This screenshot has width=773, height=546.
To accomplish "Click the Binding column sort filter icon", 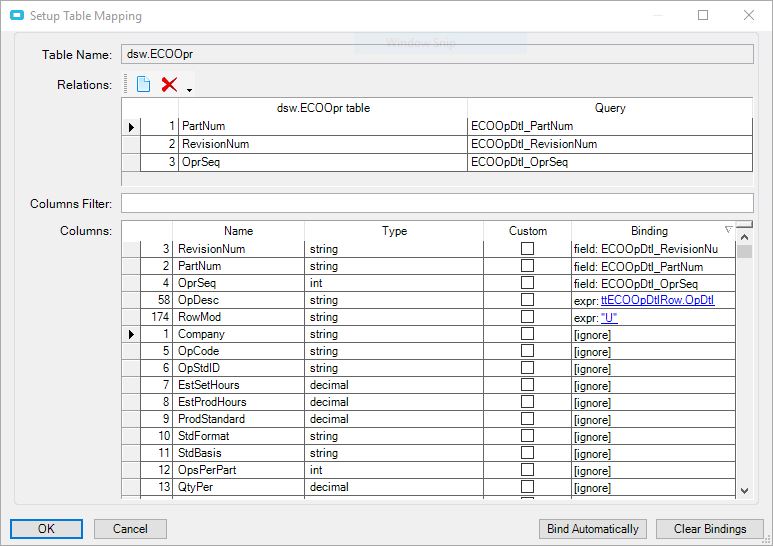I will click(x=728, y=230).
